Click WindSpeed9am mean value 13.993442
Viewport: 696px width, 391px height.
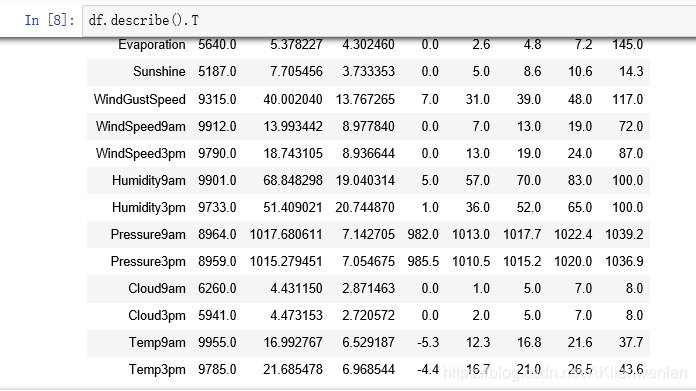[293, 126]
